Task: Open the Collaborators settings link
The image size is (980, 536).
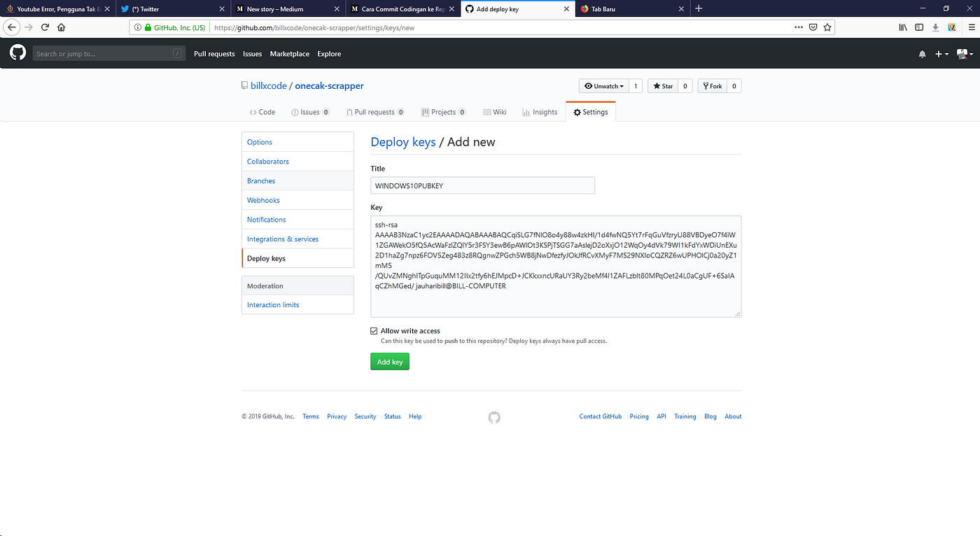Action: (267, 161)
